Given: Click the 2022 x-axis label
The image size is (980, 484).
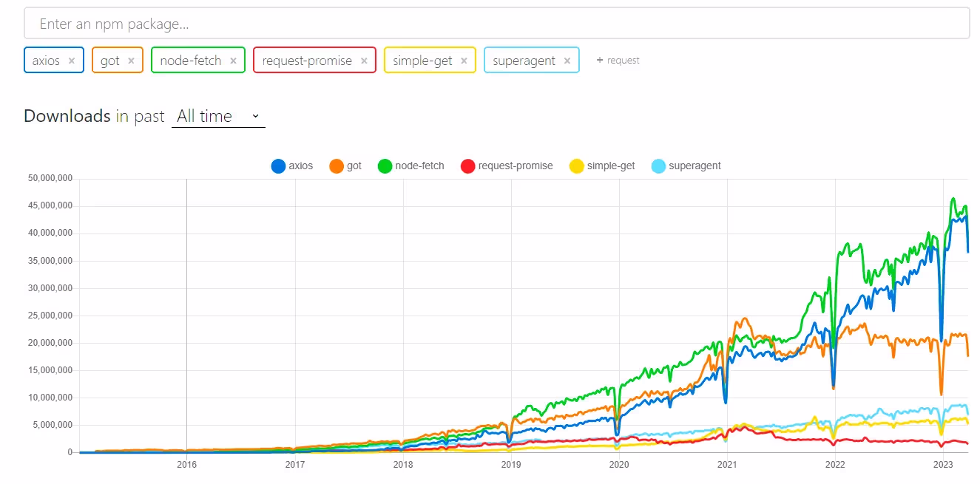Looking at the screenshot, I should pyautogui.click(x=835, y=465).
